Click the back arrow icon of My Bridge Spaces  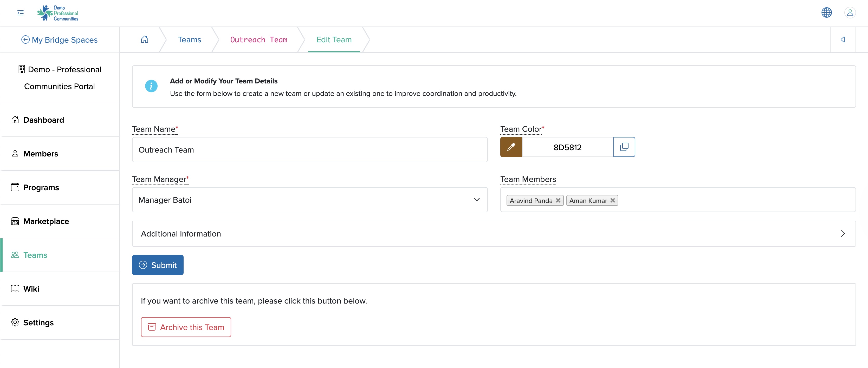[25, 40]
